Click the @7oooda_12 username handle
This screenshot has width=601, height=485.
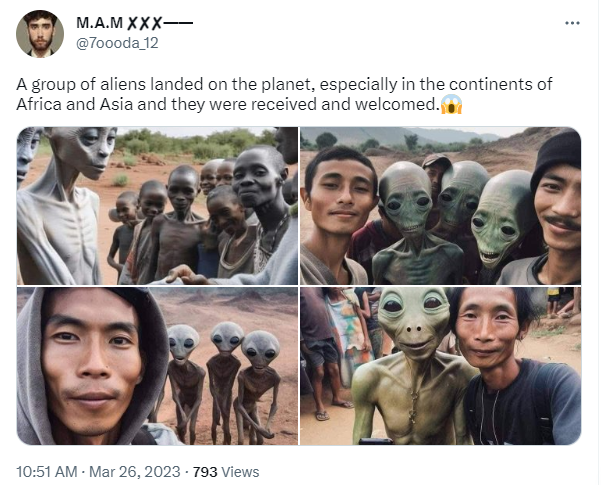[117, 43]
